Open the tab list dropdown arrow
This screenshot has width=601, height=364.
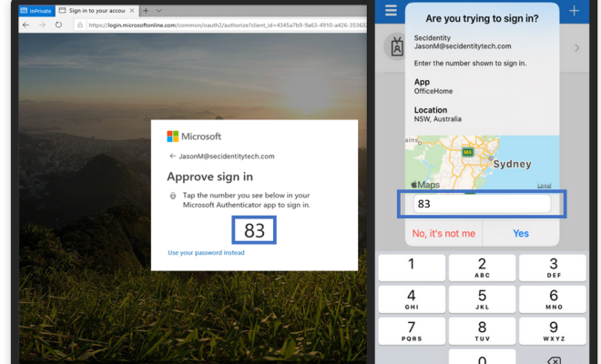point(158,11)
